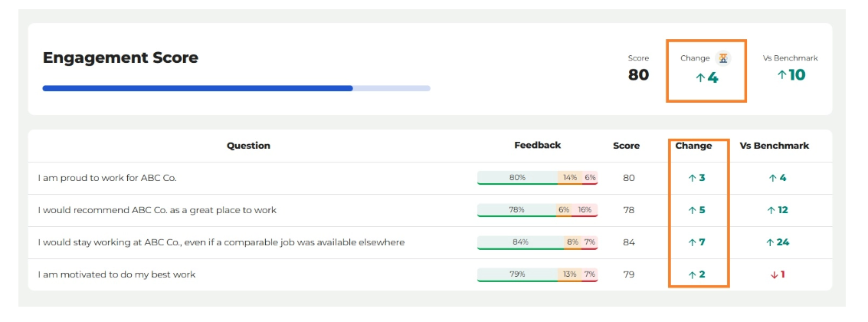The height and width of the screenshot is (322, 868).
Task: Click the change arrow for the proud to work row
Action: [x=692, y=178]
